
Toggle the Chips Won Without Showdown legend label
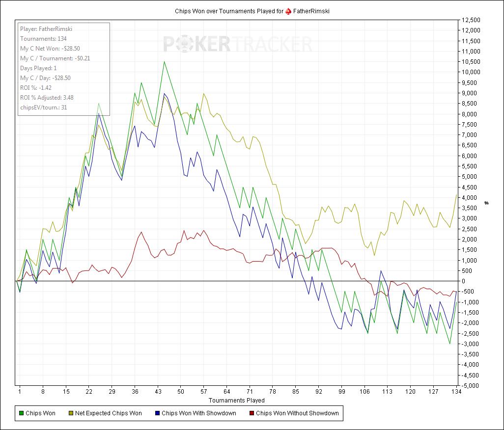pos(297,413)
